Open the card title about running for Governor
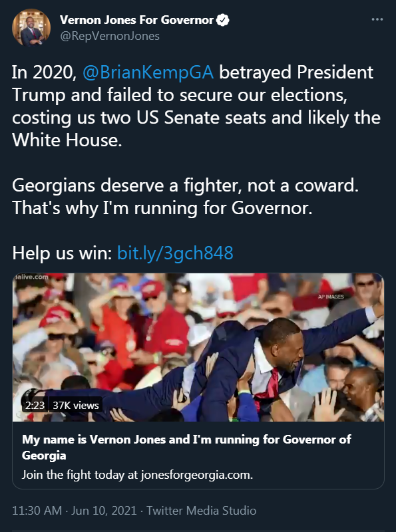 click(186, 447)
